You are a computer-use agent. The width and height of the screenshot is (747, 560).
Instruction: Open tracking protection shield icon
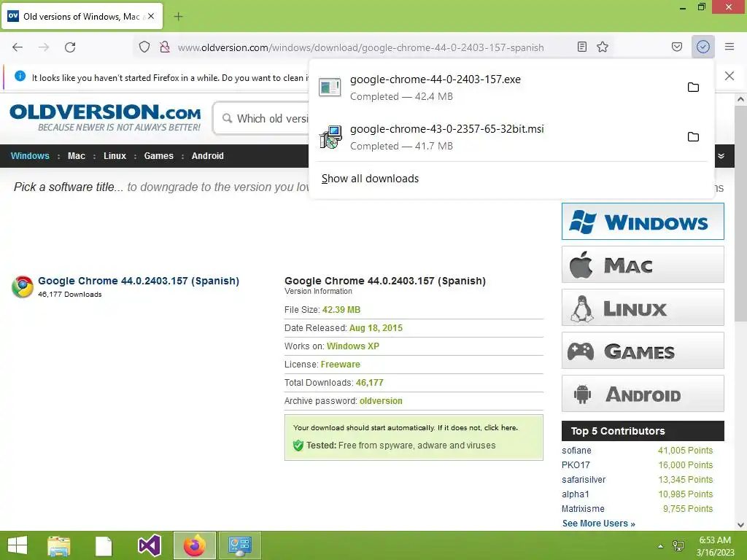[144, 47]
